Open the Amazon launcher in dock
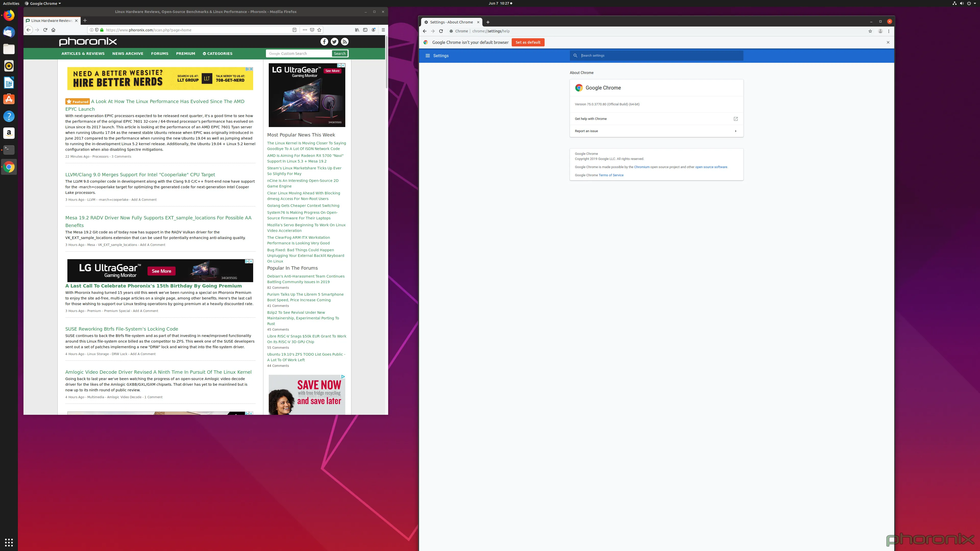980x551 pixels. click(x=9, y=133)
